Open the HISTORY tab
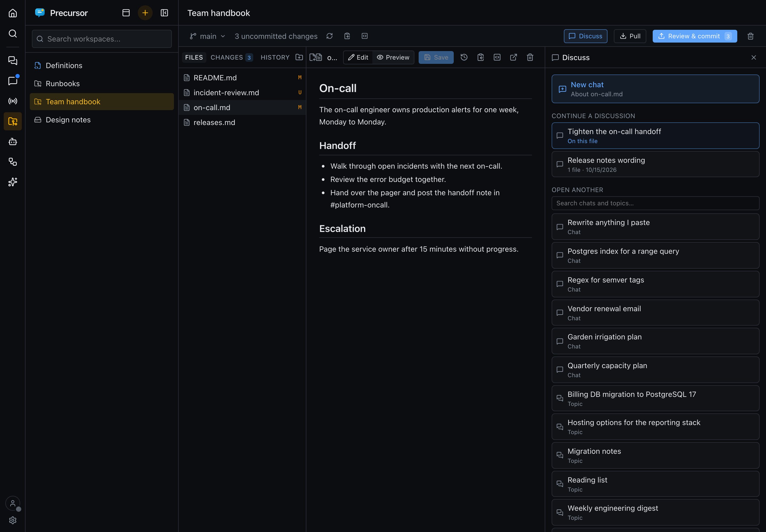The width and height of the screenshot is (766, 532). click(x=275, y=57)
